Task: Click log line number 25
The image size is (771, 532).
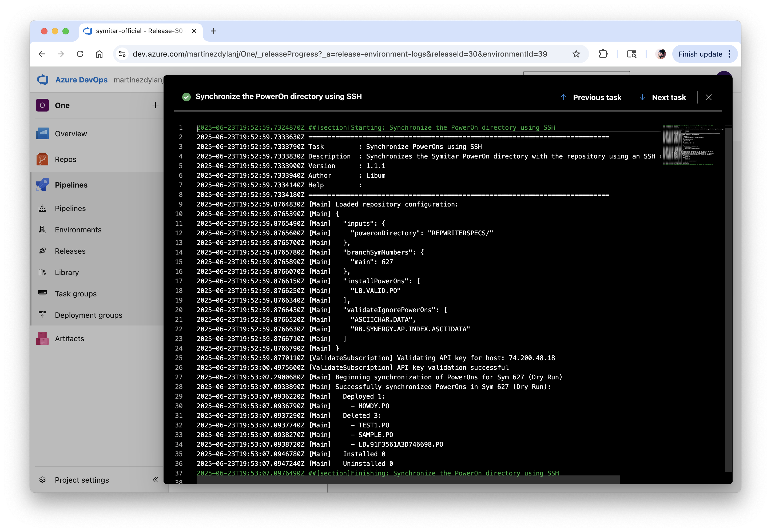Action: coord(179,358)
